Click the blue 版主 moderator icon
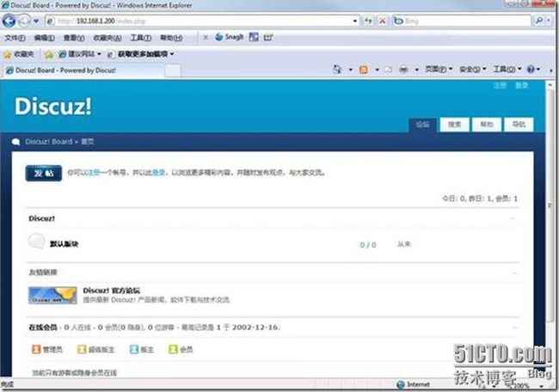Viewport: 559px width, 392px height. point(134,349)
